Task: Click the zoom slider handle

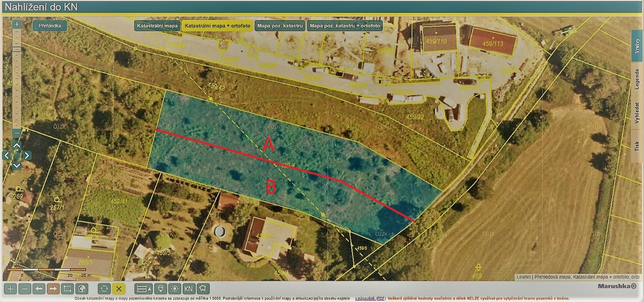Action: point(17,49)
